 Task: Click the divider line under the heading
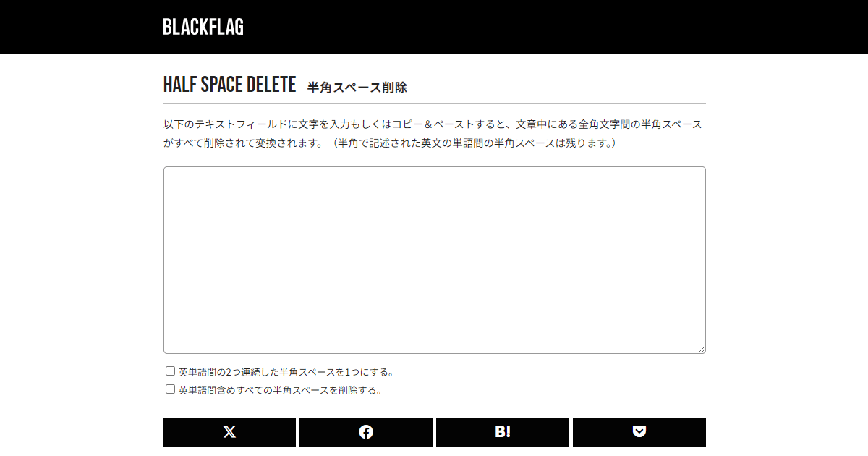point(434,104)
